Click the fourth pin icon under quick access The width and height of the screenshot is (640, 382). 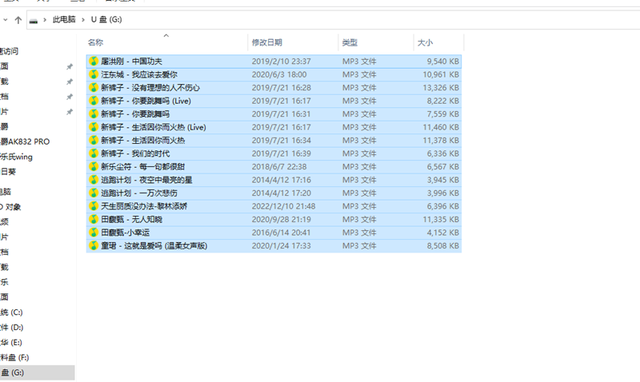(69, 112)
